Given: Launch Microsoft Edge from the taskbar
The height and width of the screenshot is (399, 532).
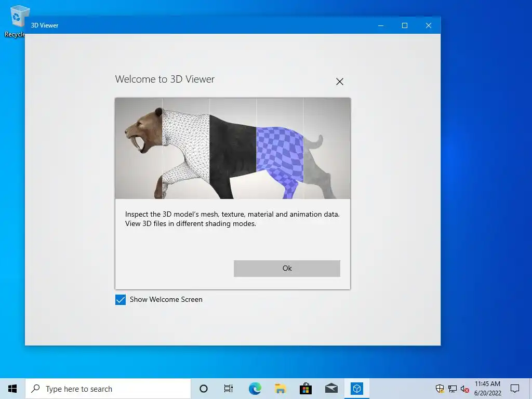Looking at the screenshot, I should click(x=255, y=389).
